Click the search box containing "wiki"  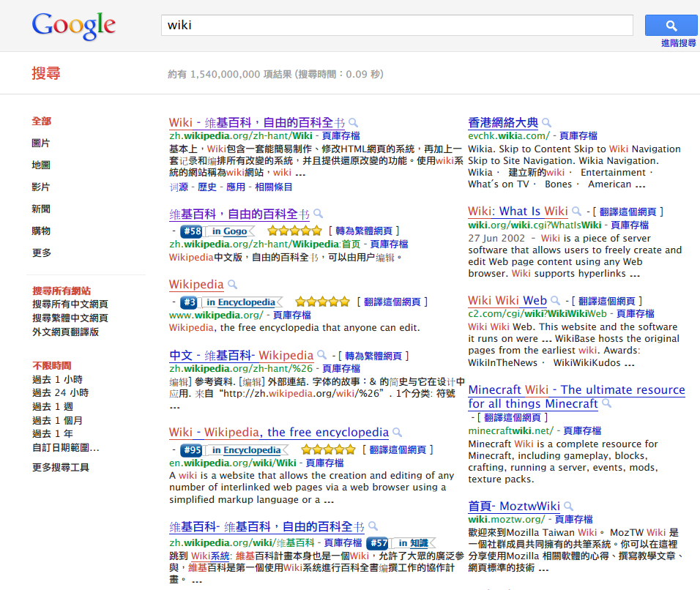(x=396, y=26)
